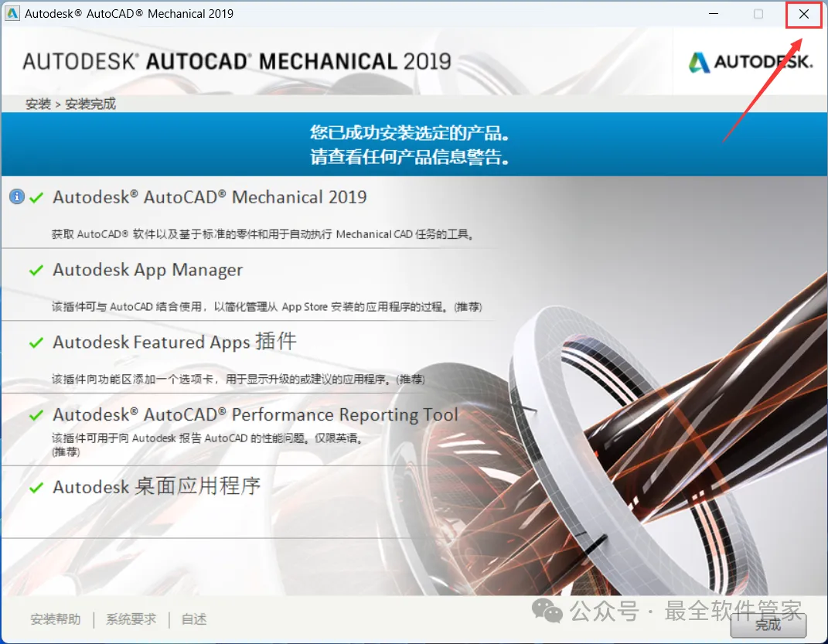Viewport: 828px width, 644px height.
Task: Click the description text about Mechanical CAD 任务的工具
Action: [263, 234]
